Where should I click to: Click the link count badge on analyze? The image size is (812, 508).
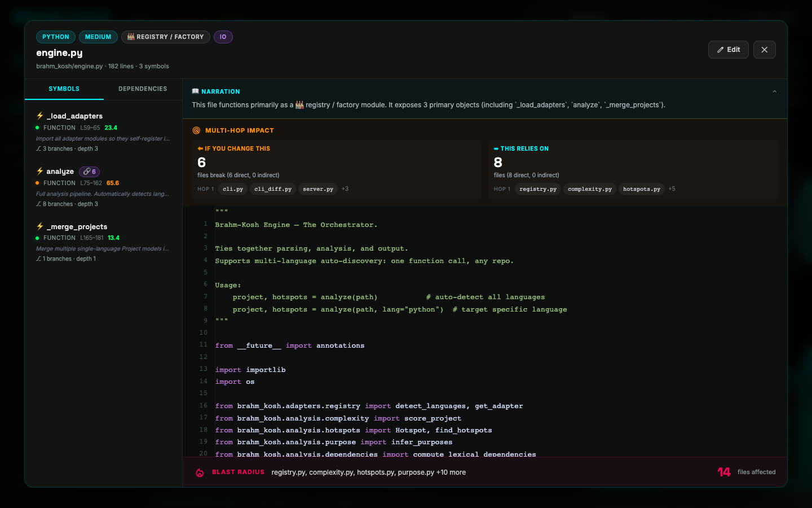(89, 172)
